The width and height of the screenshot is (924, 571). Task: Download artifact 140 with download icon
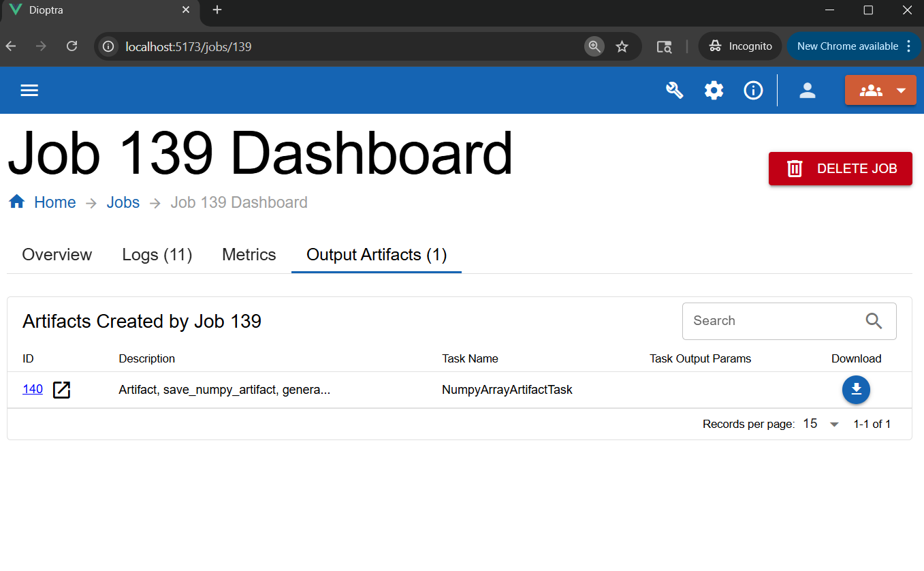(856, 390)
